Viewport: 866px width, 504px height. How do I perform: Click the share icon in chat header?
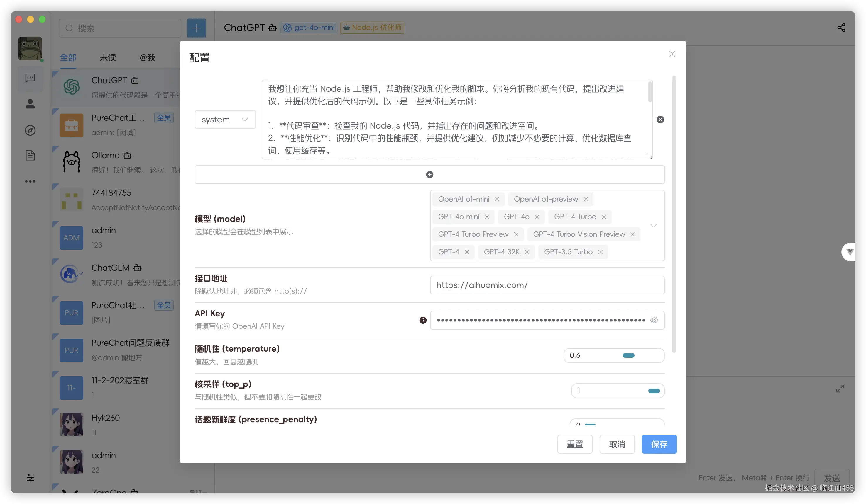coord(841,28)
